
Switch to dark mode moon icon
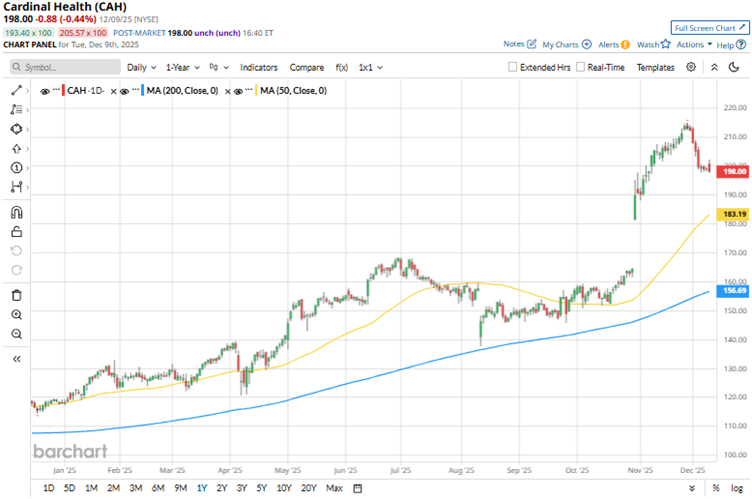(715, 67)
